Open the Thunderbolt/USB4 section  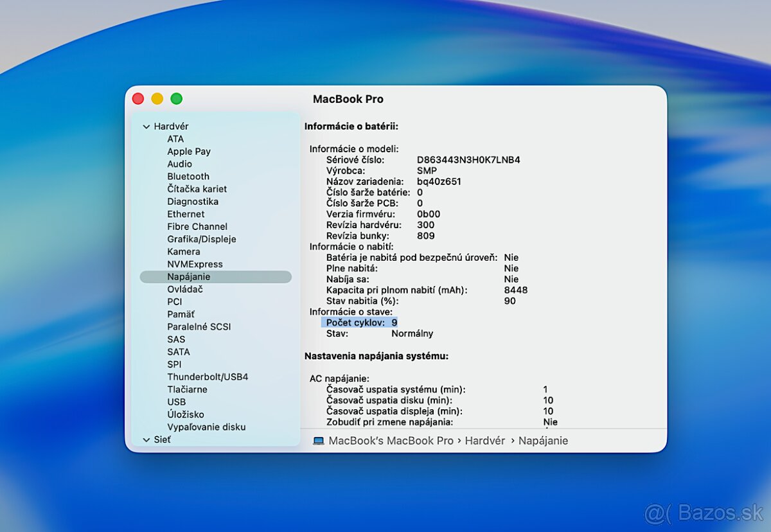tap(207, 377)
